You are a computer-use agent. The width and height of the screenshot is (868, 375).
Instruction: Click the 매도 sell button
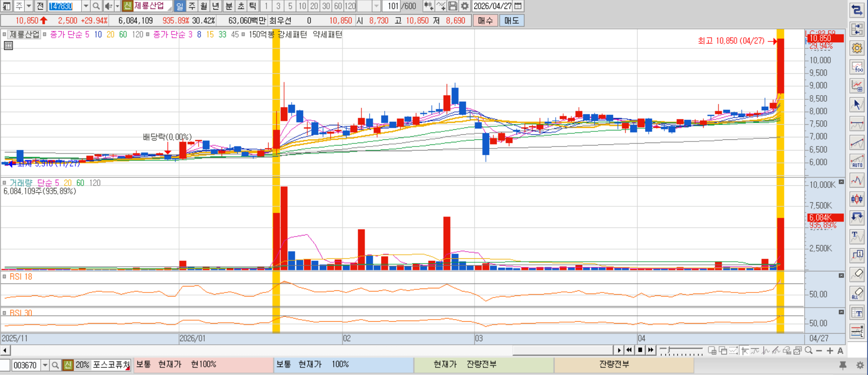coord(511,21)
